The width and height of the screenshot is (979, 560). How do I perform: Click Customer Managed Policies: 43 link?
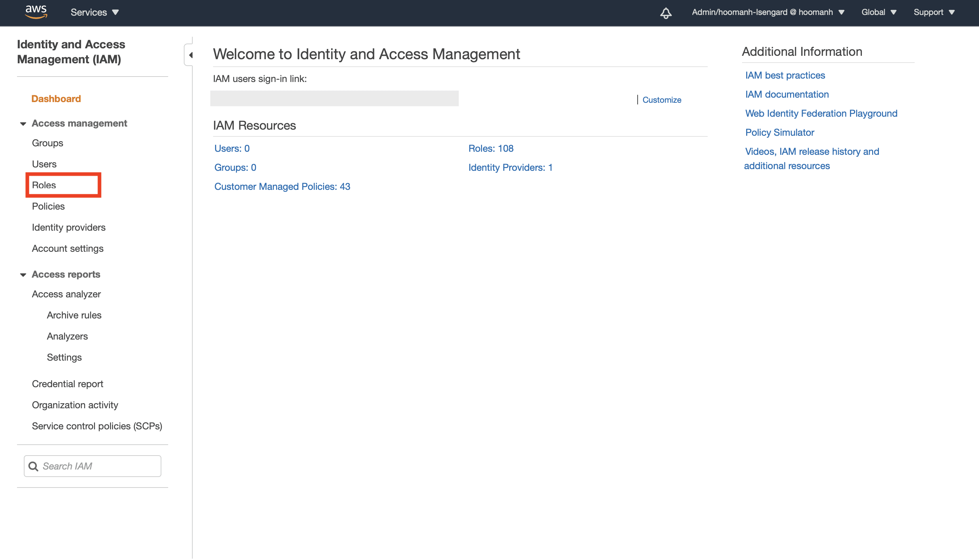(282, 186)
